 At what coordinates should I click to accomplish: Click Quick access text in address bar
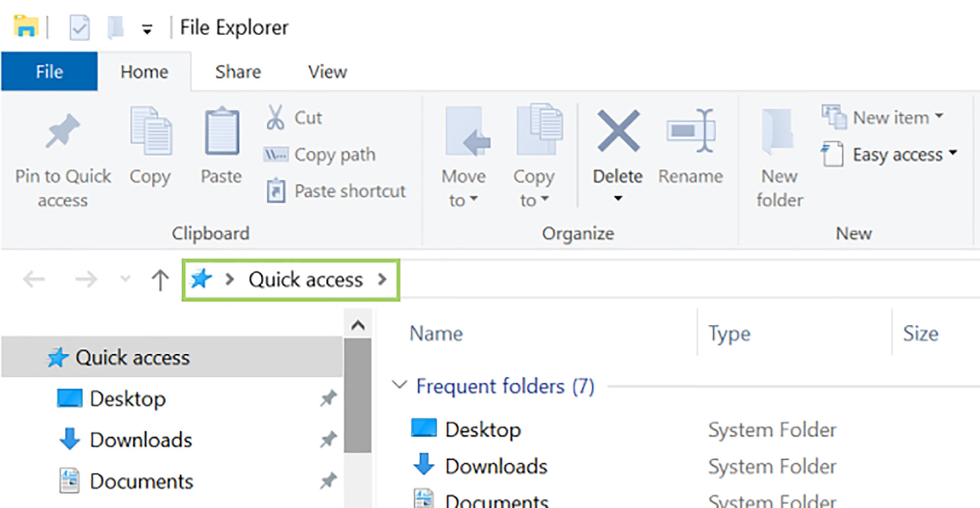coord(306,280)
